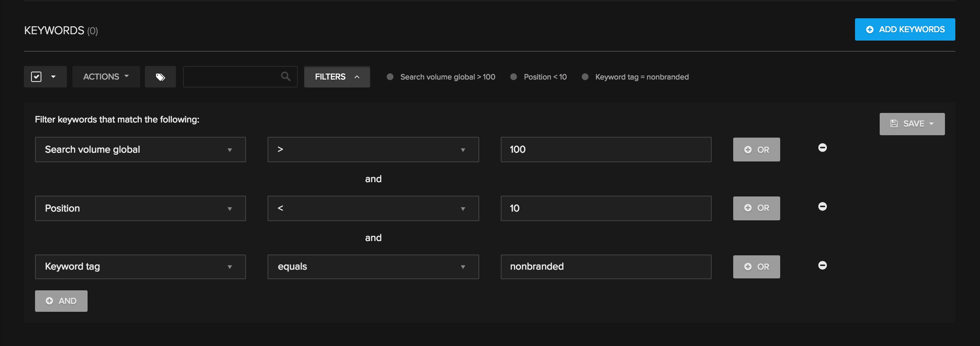Remove the Position filter row
This screenshot has width=980, height=346.
(x=822, y=207)
